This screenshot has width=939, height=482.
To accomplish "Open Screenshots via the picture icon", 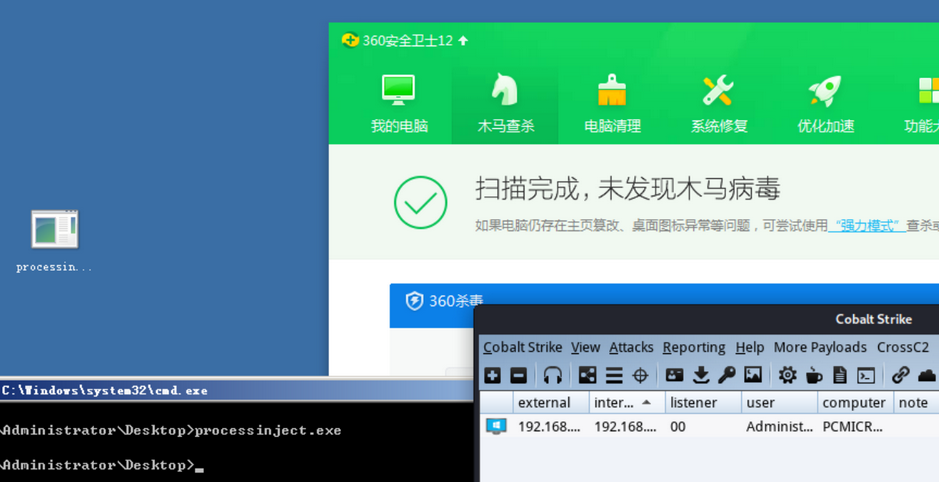I will pos(753,375).
